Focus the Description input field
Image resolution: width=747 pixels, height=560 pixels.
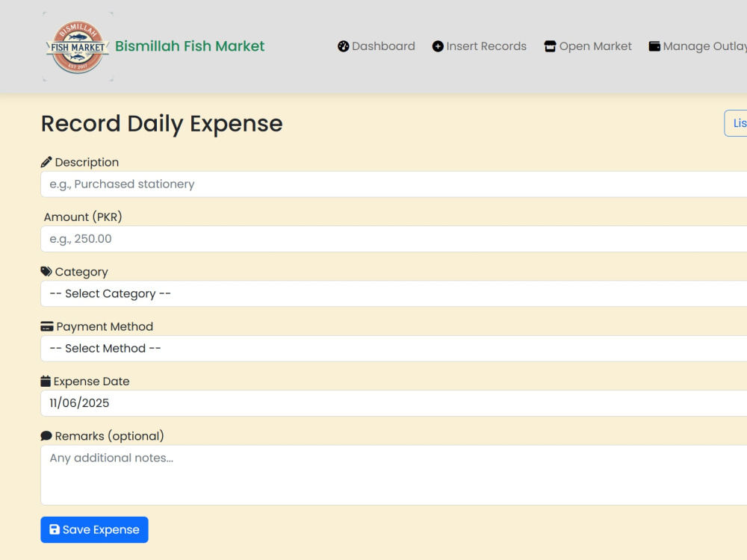click(394, 184)
